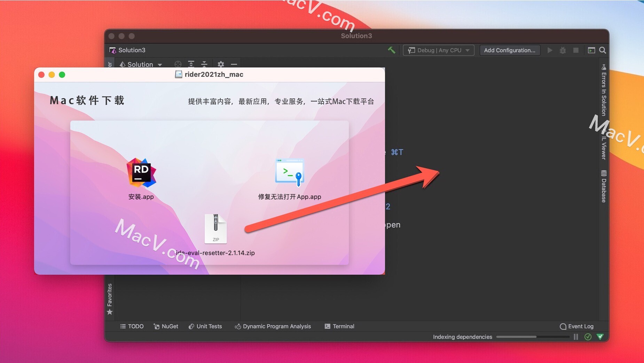Click the Indexing dependencies status text
This screenshot has height=363, width=644.
(x=462, y=337)
